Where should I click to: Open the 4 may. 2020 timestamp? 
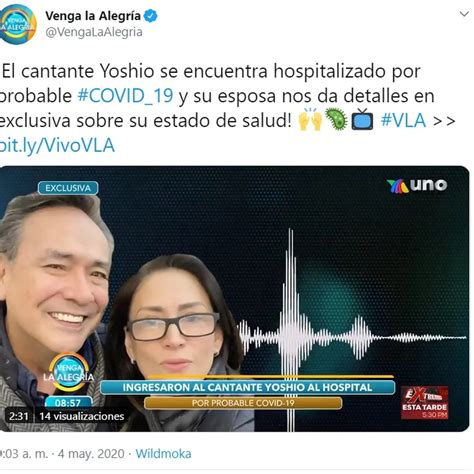tap(91, 454)
